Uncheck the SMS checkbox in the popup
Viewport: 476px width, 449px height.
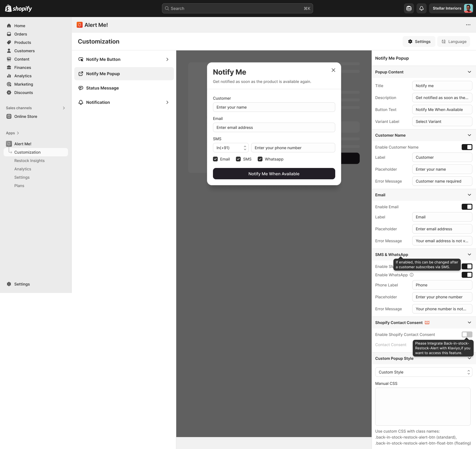tap(238, 159)
